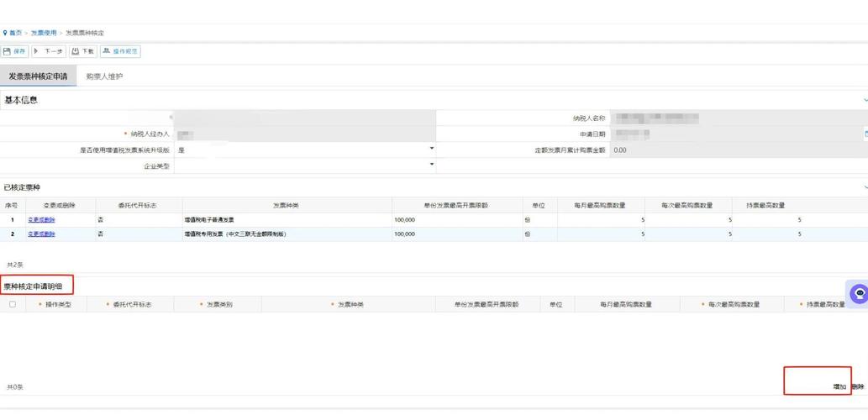Open 操作规范 (operation guide) in toolbar
The width and height of the screenshot is (868, 420).
(x=120, y=51)
